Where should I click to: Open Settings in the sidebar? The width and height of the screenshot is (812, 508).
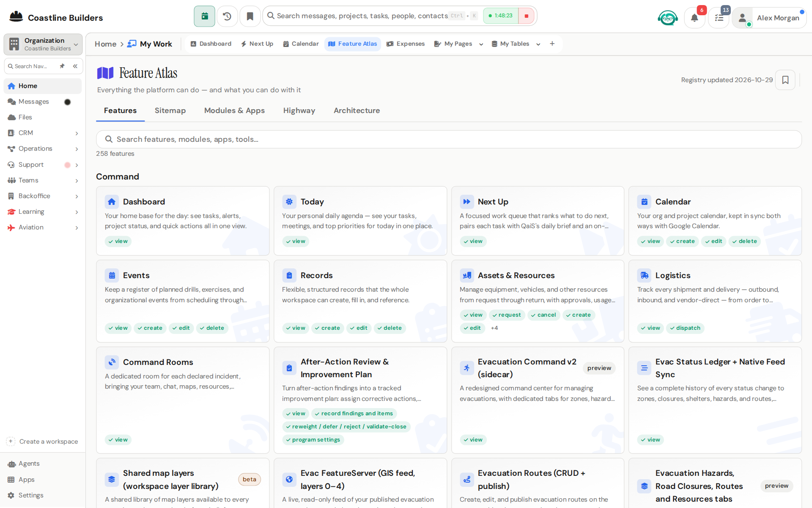[x=30, y=495]
